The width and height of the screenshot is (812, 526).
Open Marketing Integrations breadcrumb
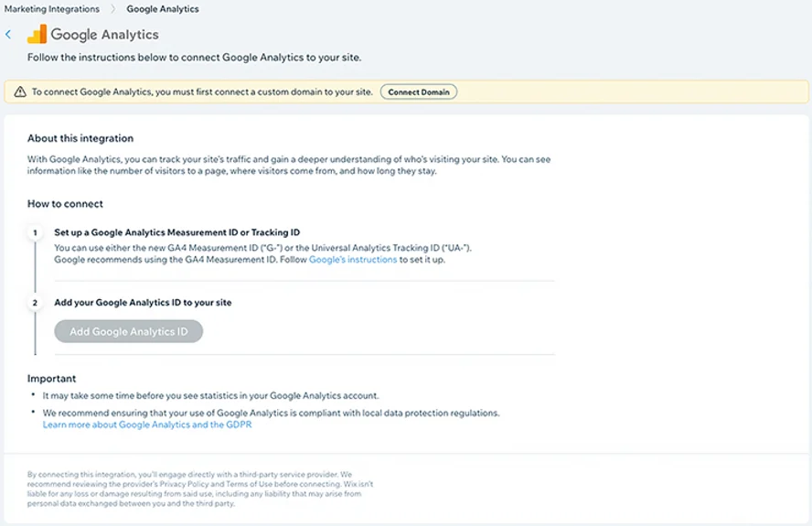(x=52, y=9)
